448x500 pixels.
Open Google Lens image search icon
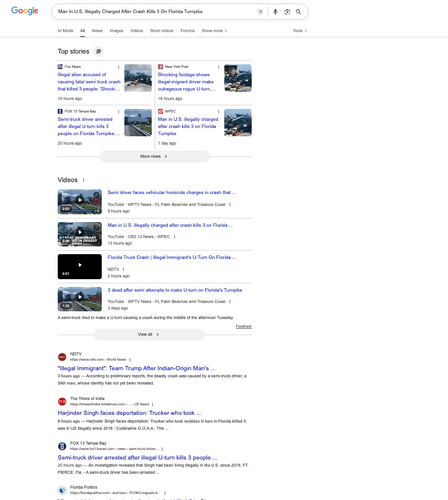click(x=287, y=12)
